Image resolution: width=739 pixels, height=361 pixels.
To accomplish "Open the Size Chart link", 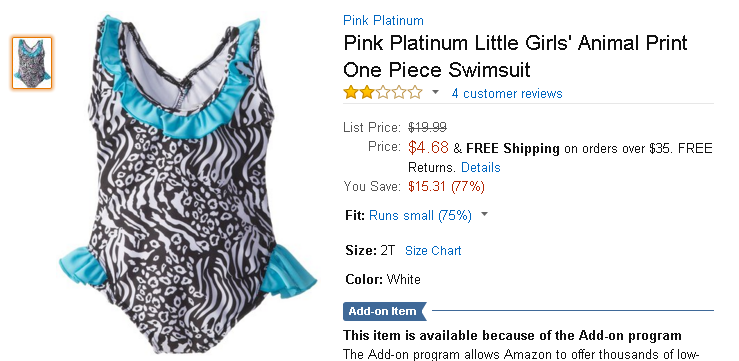I will 433,251.
